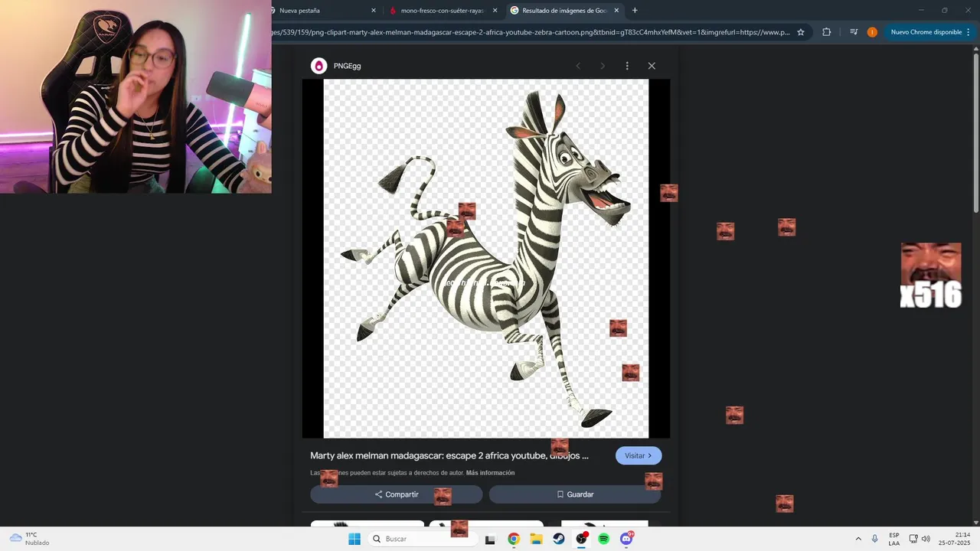Switch to the mono-fresco-con-suéter-rayas tab
This screenshot has width=980, height=551.
(x=443, y=11)
